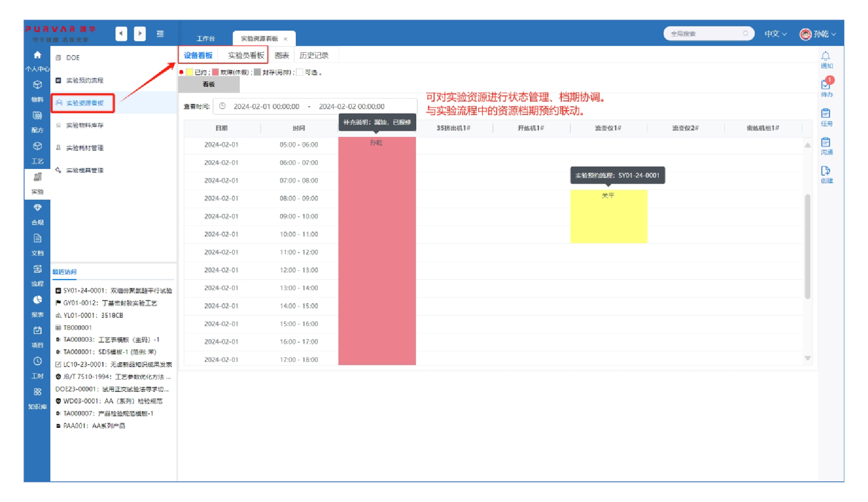
Task: Click the 创建 create document icon
Action: coord(826,171)
